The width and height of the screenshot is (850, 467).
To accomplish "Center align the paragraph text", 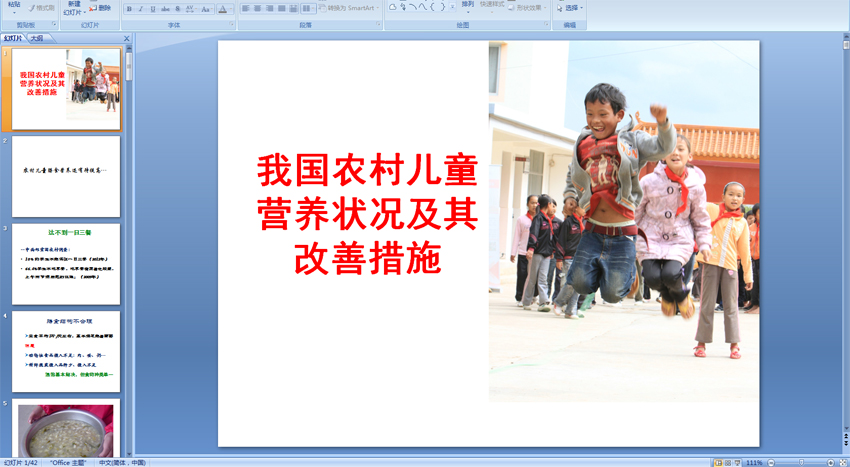I will pyautogui.click(x=257, y=8).
